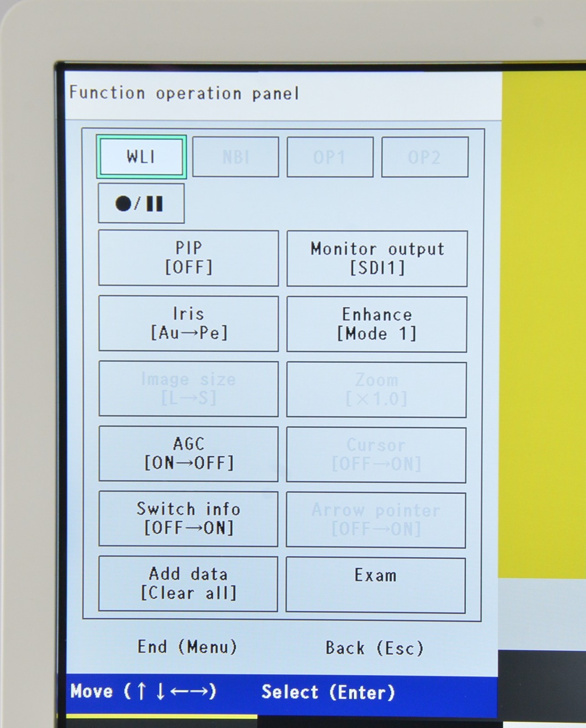
Task: Switch to NBI observation mode
Action: pos(235,157)
